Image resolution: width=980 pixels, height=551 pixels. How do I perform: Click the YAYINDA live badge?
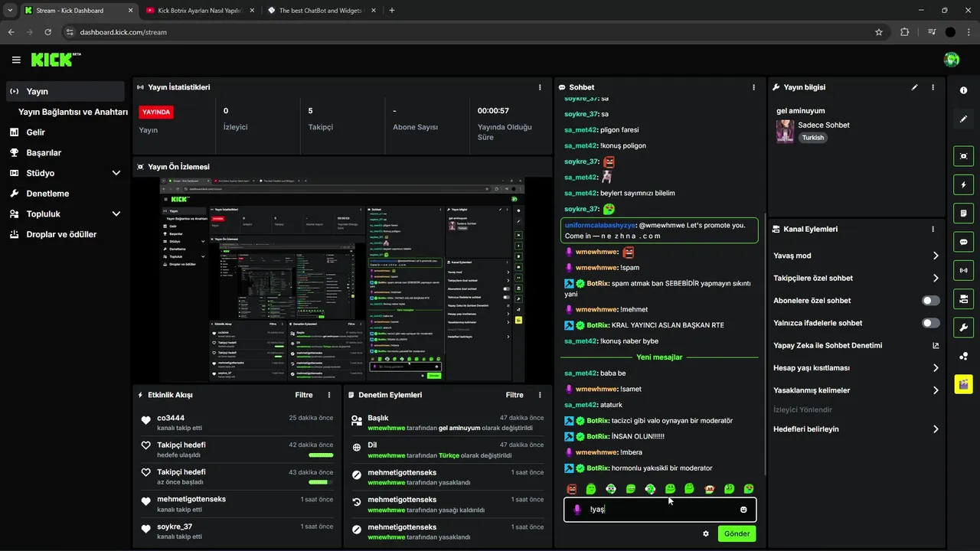[x=156, y=112]
